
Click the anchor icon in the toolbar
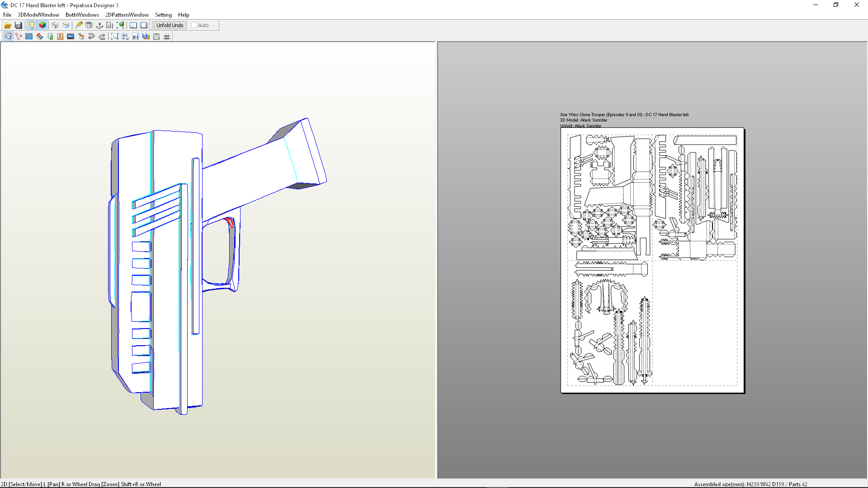pos(99,25)
